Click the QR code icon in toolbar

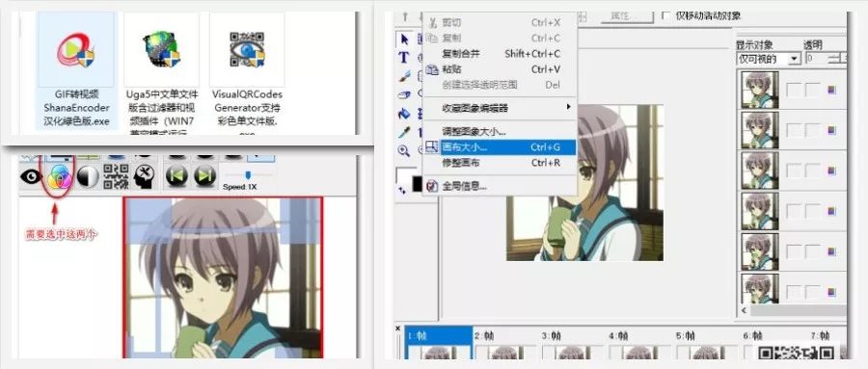click(x=117, y=176)
